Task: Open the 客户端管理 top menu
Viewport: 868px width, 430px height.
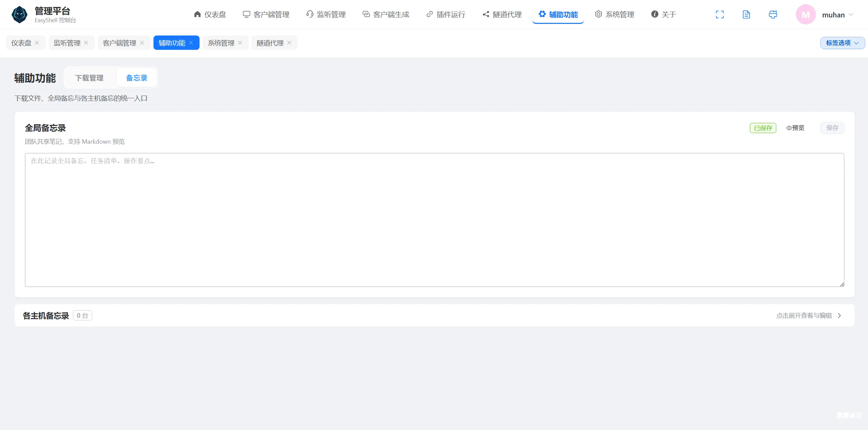Action: click(x=266, y=14)
